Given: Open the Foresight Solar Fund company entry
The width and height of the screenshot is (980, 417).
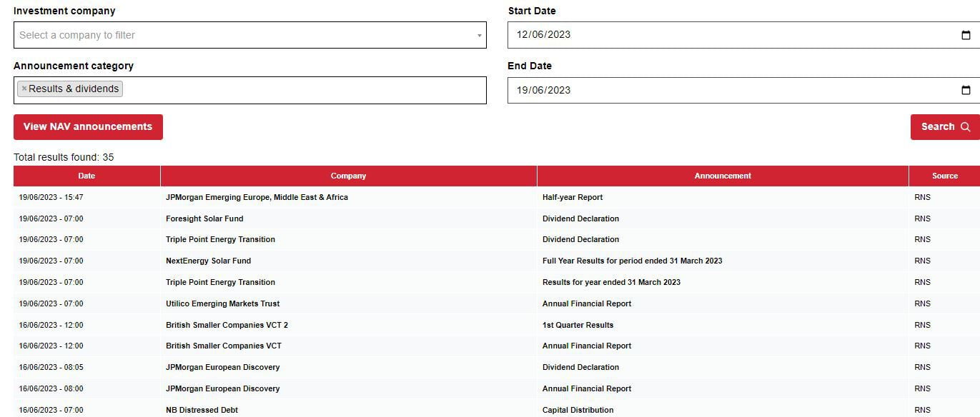Looking at the screenshot, I should [x=204, y=218].
